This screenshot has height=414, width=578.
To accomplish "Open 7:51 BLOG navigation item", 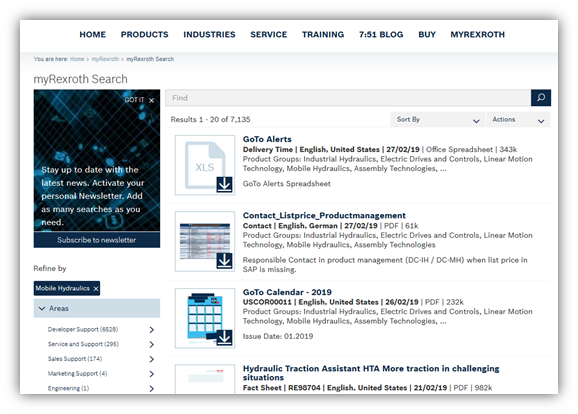I will coord(381,35).
